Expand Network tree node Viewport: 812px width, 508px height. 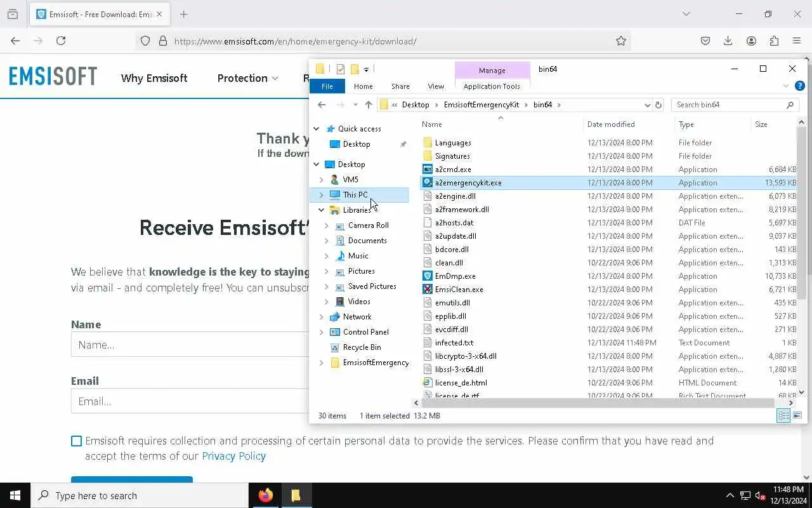click(321, 317)
